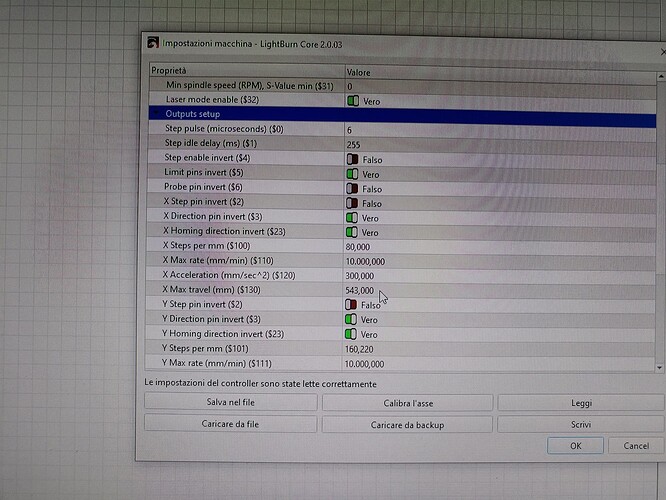Image resolution: width=666 pixels, height=500 pixels.
Task: Toggle Y Homing direction invert switch
Action: click(x=352, y=334)
